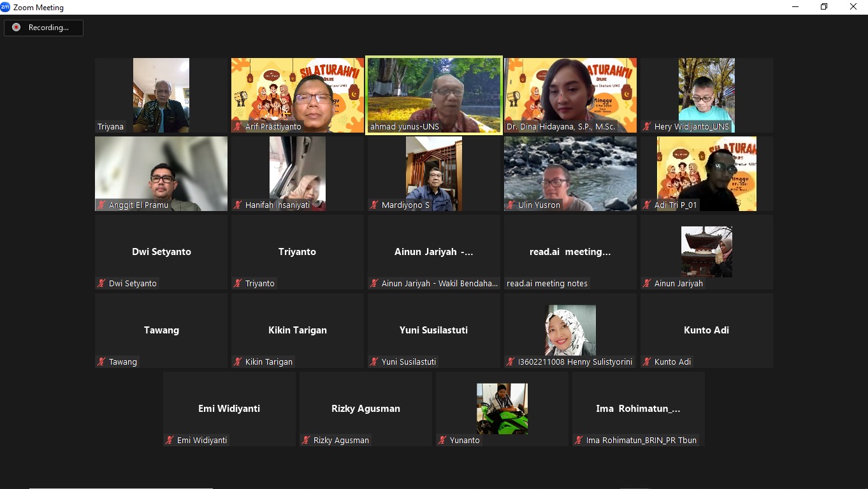Click muted mic icon by Tawang's name label
This screenshot has height=489, width=868.
(x=101, y=362)
